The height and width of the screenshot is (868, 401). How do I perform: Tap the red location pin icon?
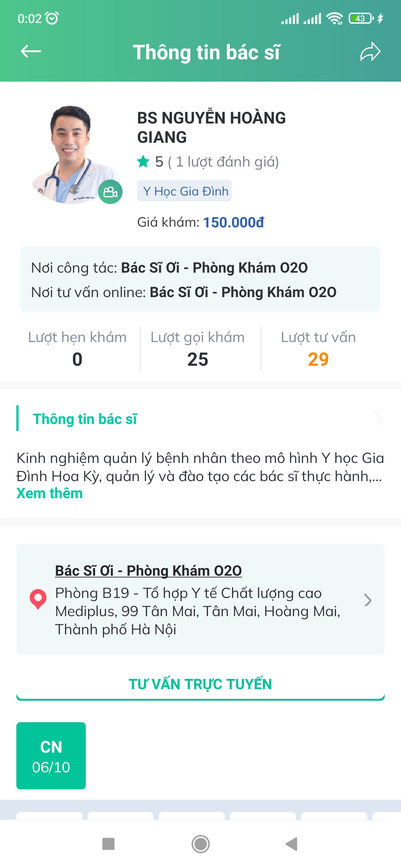pos(38,599)
